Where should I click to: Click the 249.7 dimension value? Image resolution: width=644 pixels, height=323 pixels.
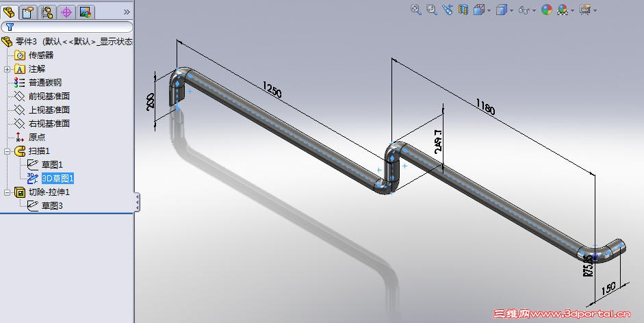click(438, 142)
